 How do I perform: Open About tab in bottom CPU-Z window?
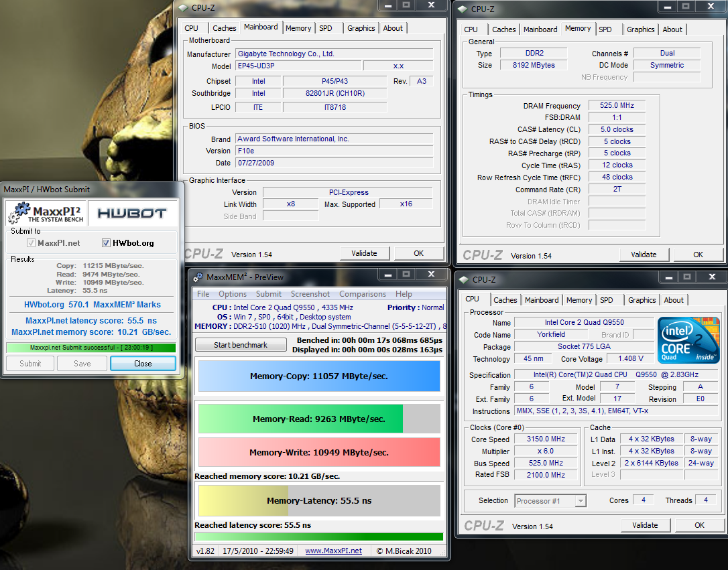[673, 301]
